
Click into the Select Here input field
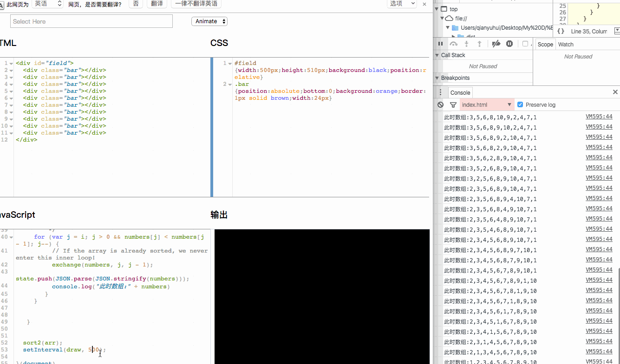click(91, 21)
